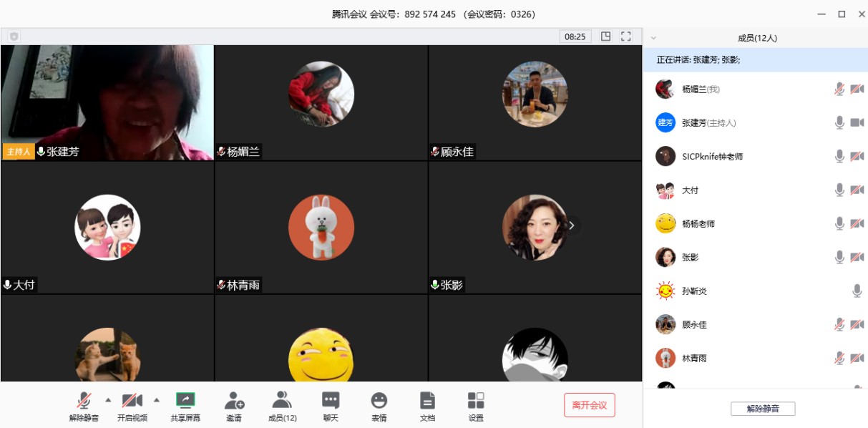Click the black-and-white anime avatar tile
This screenshot has height=428, width=868.
(535, 355)
